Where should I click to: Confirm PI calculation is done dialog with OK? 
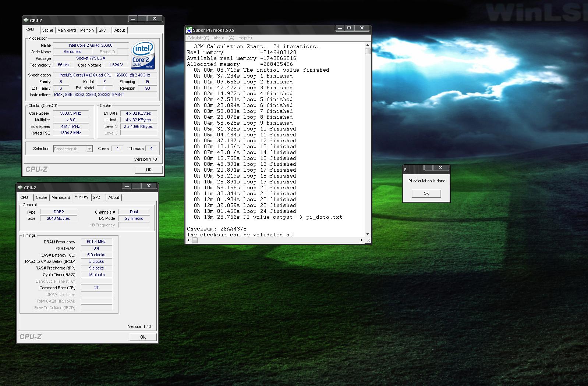426,193
